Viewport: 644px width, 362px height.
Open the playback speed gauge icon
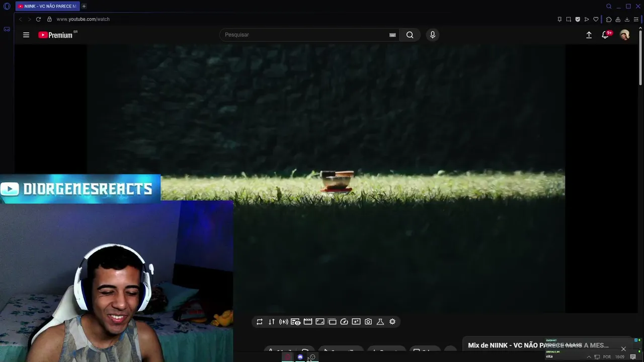(344, 322)
